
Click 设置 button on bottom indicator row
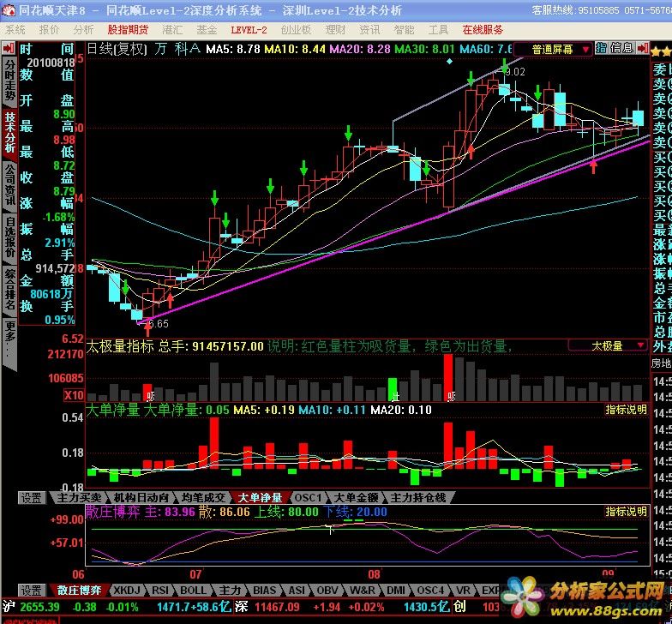coord(31,590)
